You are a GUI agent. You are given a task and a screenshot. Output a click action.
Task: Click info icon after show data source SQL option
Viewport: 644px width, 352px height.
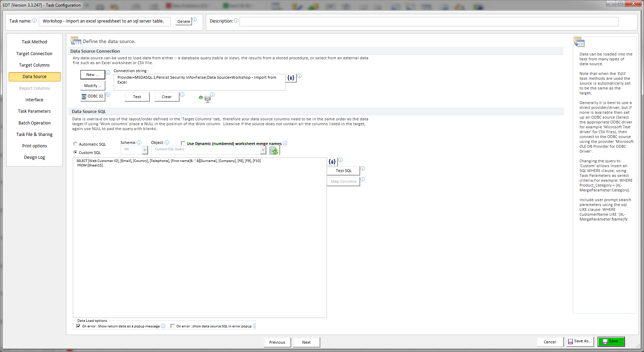pyautogui.click(x=254, y=326)
